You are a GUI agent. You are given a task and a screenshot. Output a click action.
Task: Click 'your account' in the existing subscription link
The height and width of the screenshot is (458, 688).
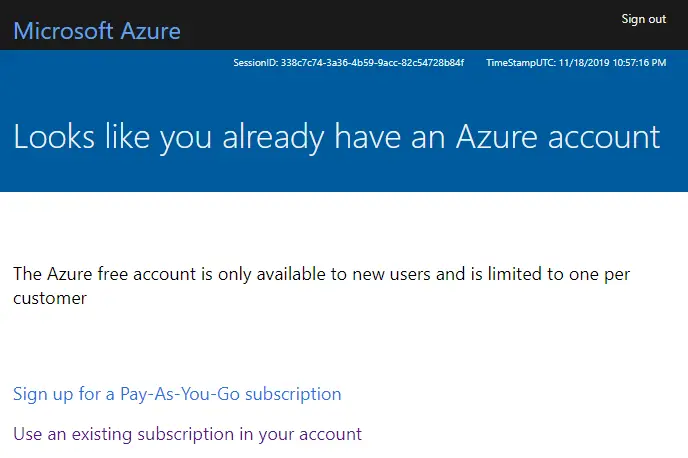310,434
